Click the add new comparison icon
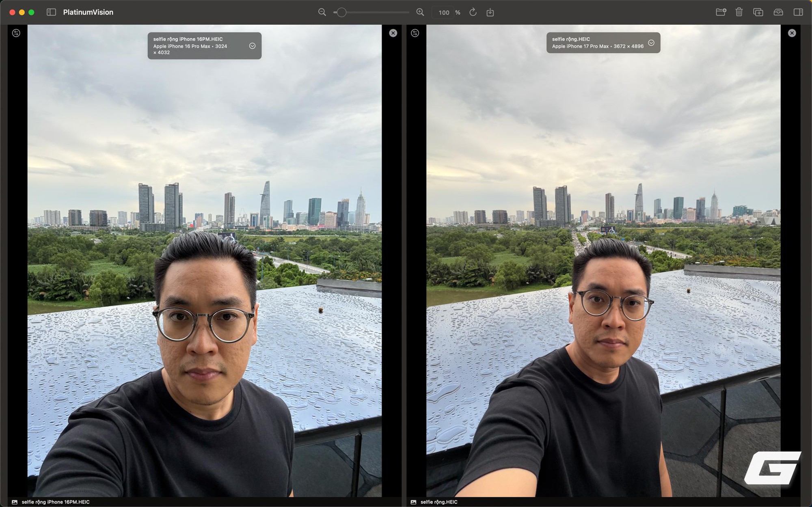This screenshot has height=507, width=812. pos(758,13)
